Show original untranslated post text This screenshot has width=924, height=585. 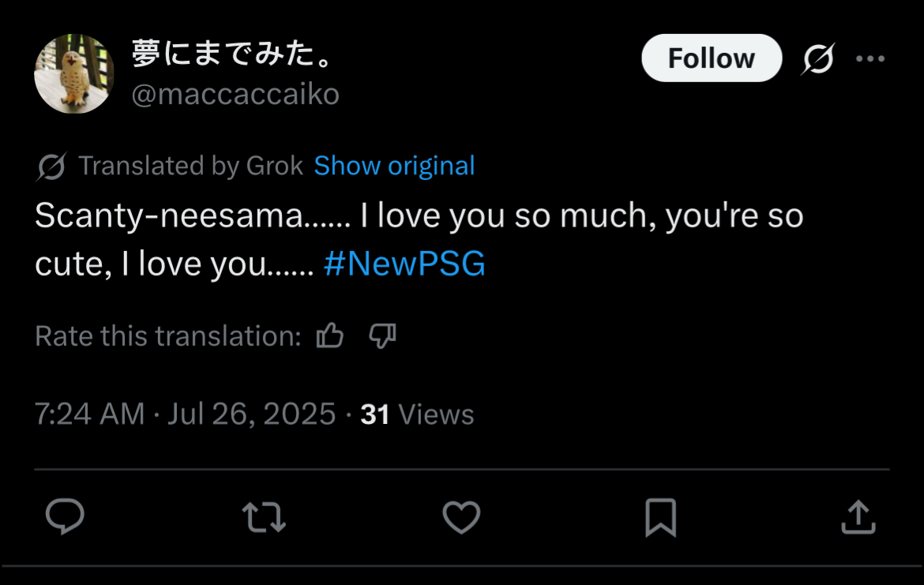[394, 166]
